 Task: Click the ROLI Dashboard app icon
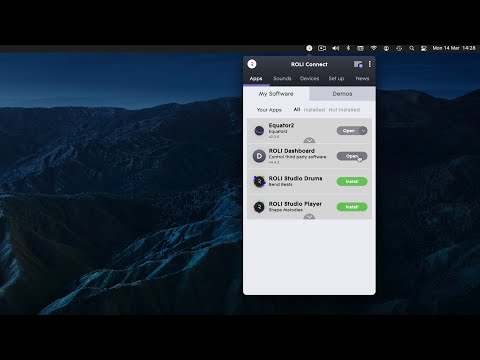tap(259, 156)
